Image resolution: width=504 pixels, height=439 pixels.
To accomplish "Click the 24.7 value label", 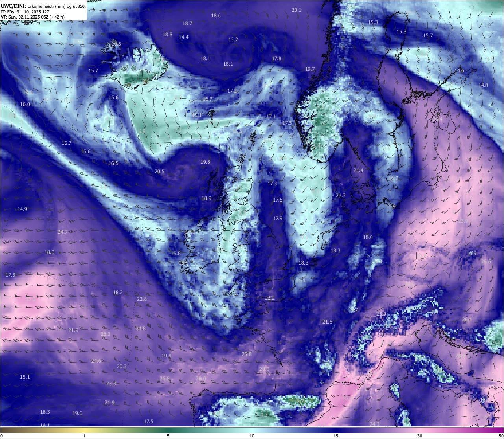I will pyautogui.click(x=62, y=232).
